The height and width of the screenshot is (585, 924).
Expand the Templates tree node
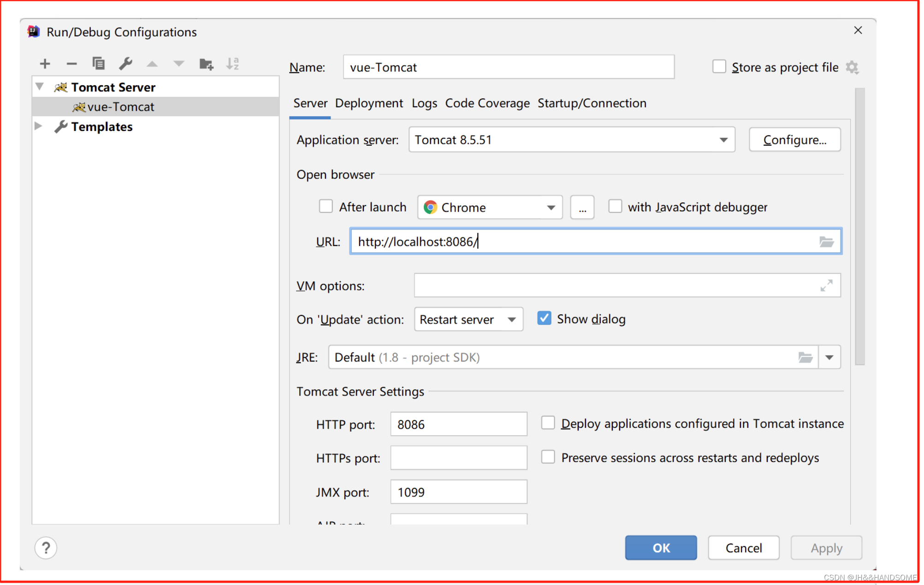[39, 126]
